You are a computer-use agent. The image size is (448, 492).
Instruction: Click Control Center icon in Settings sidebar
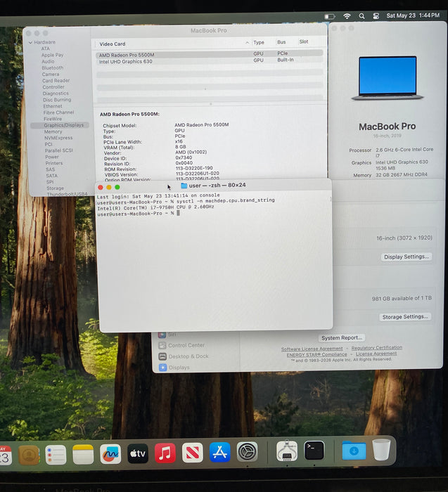pyautogui.click(x=162, y=346)
